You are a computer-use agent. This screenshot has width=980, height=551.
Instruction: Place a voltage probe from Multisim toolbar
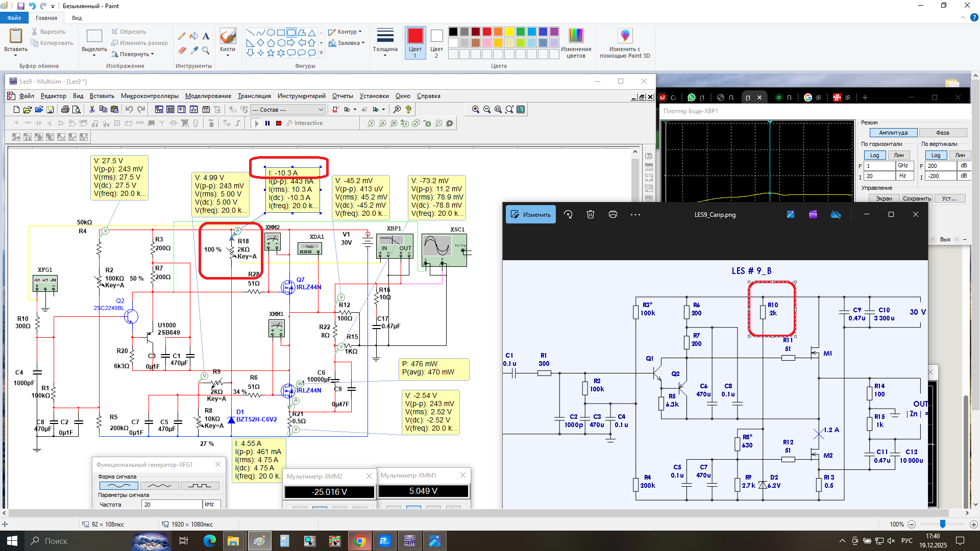[x=372, y=123]
